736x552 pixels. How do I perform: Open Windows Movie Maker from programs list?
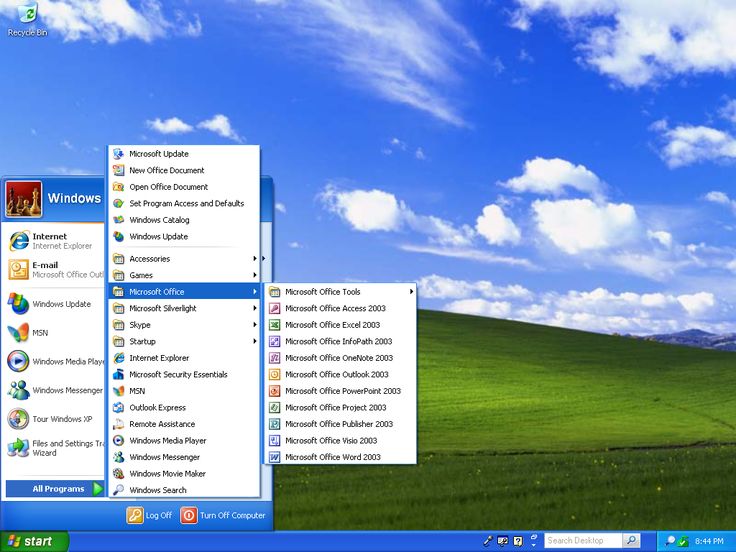(x=184, y=474)
